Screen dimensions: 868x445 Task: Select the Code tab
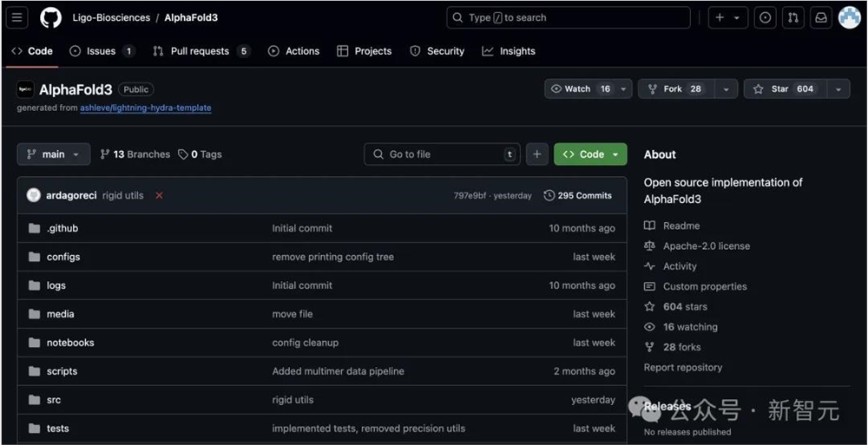click(32, 51)
